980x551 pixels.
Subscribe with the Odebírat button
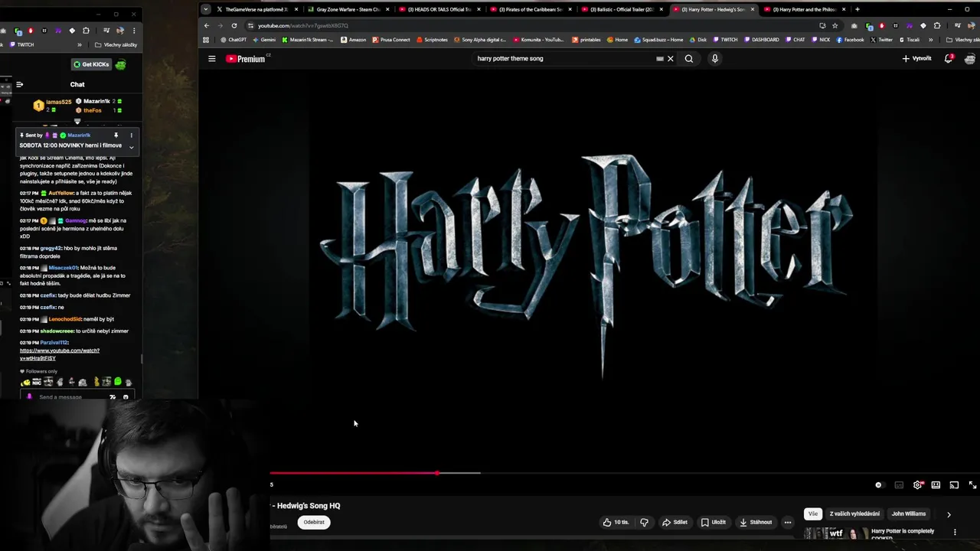(314, 523)
